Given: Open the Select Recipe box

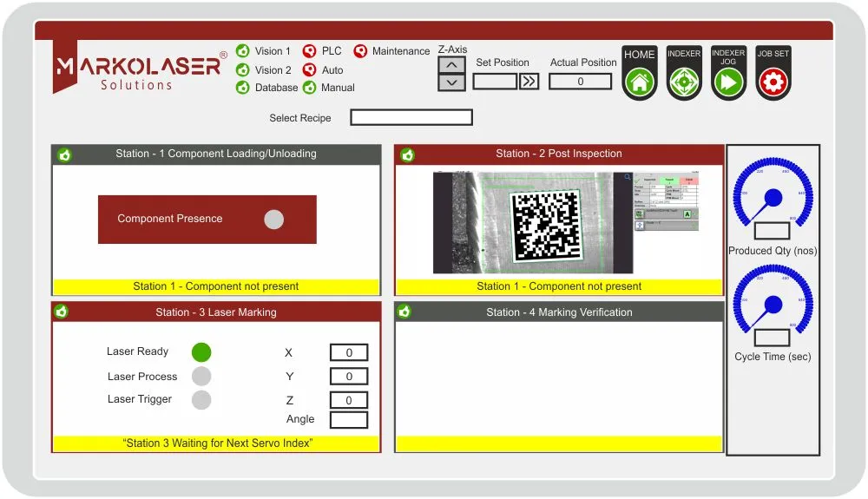Looking at the screenshot, I should (411, 117).
